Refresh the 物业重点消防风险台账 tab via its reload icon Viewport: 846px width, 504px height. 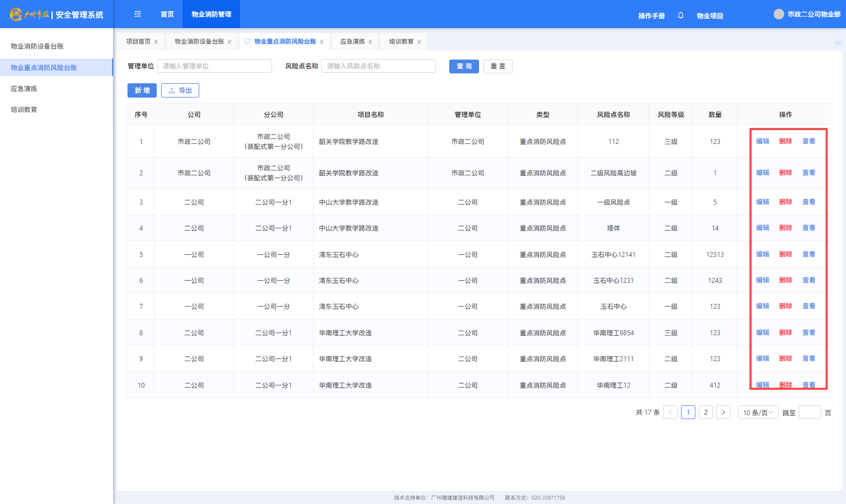coord(247,41)
